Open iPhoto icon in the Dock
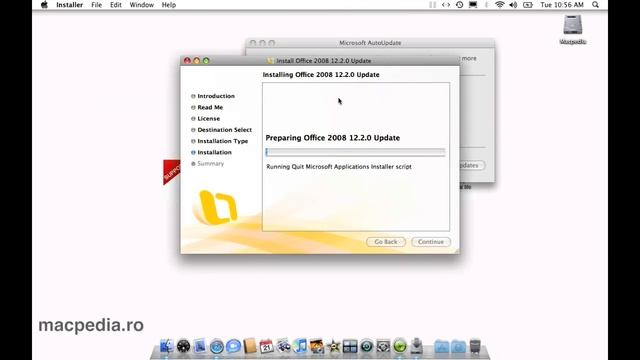 [317, 346]
